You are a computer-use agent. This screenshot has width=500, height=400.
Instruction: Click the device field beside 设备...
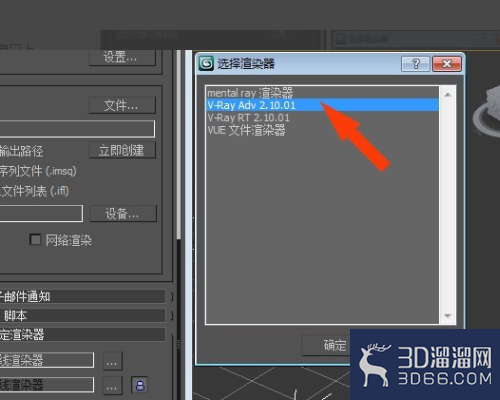41,213
